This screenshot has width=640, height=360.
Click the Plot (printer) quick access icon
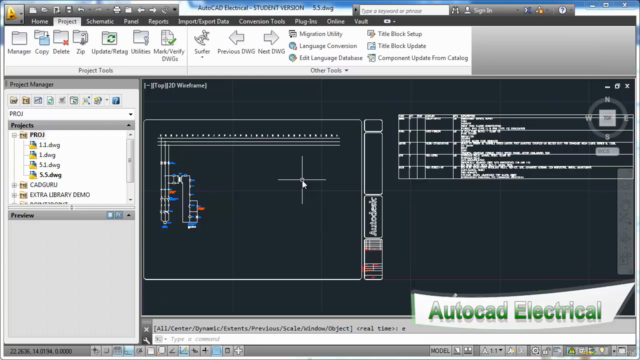click(x=117, y=10)
